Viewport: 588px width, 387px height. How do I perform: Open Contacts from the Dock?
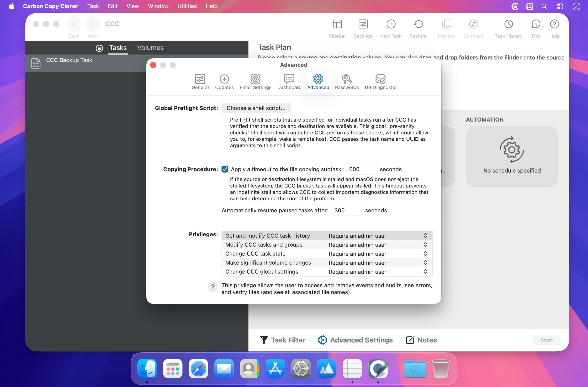pyautogui.click(x=250, y=369)
